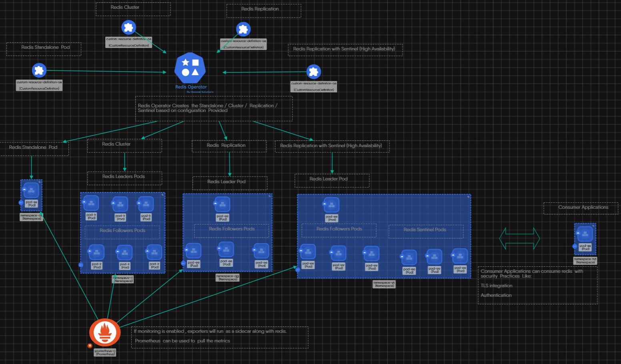Screen dimensions: 621x364
Task: Click the small orange badge beside Prometheus
Action: pyautogui.click(x=90, y=346)
